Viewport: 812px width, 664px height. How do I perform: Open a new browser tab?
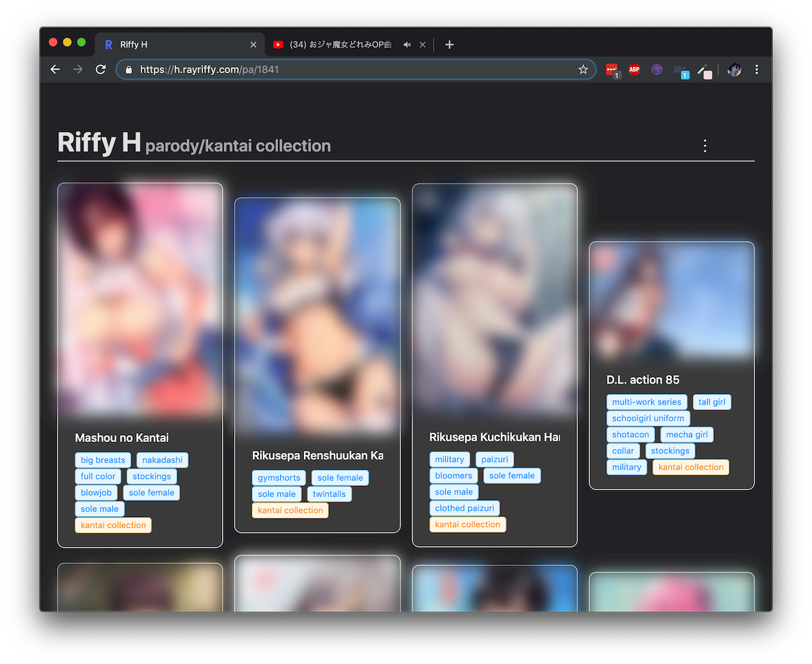click(449, 45)
